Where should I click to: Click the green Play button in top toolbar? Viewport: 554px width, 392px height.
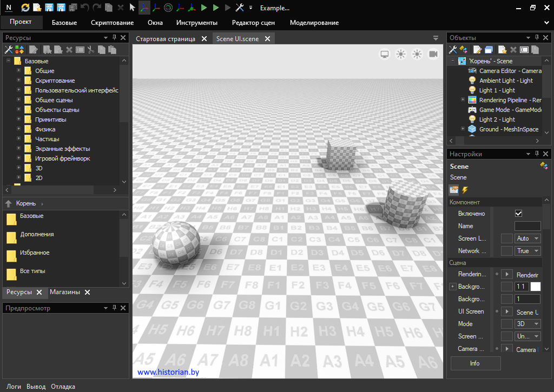click(204, 8)
